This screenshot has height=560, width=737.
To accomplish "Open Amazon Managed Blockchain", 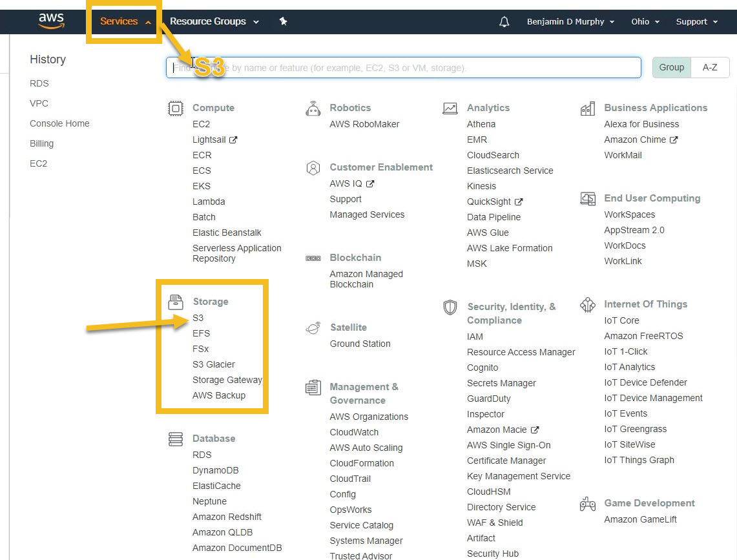I will (x=366, y=279).
